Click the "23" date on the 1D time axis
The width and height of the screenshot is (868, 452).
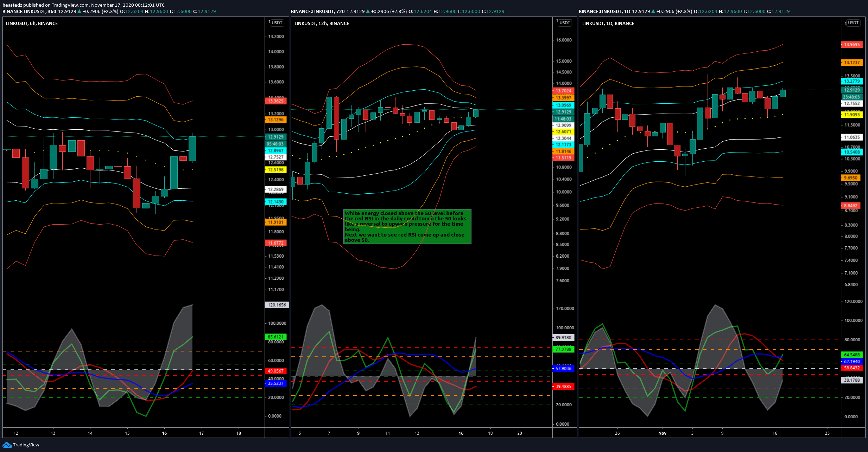(x=827, y=433)
